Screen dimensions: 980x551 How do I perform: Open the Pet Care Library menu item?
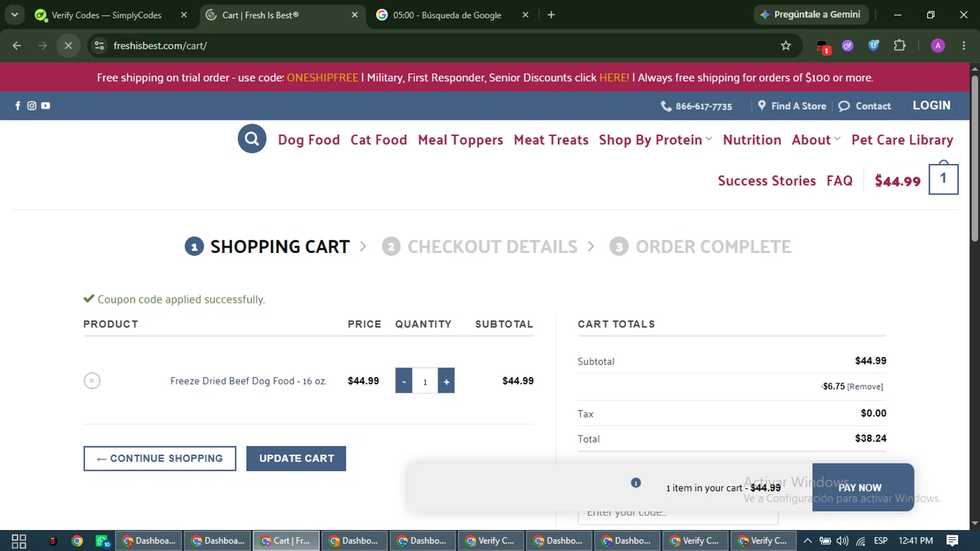click(902, 140)
